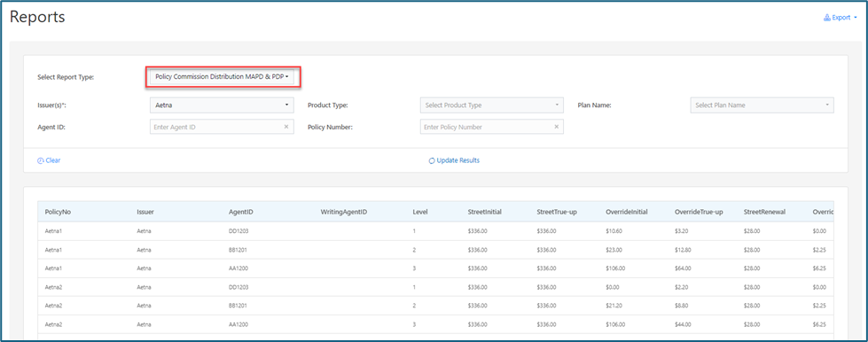Clear the Agent ID field with x icon
Screen dimensions: 868x342
(286, 127)
